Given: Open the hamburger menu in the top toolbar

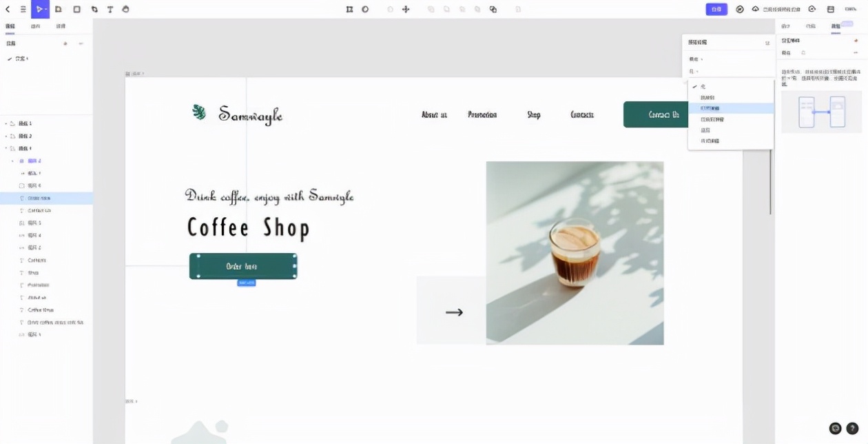Looking at the screenshot, I should click(x=23, y=10).
